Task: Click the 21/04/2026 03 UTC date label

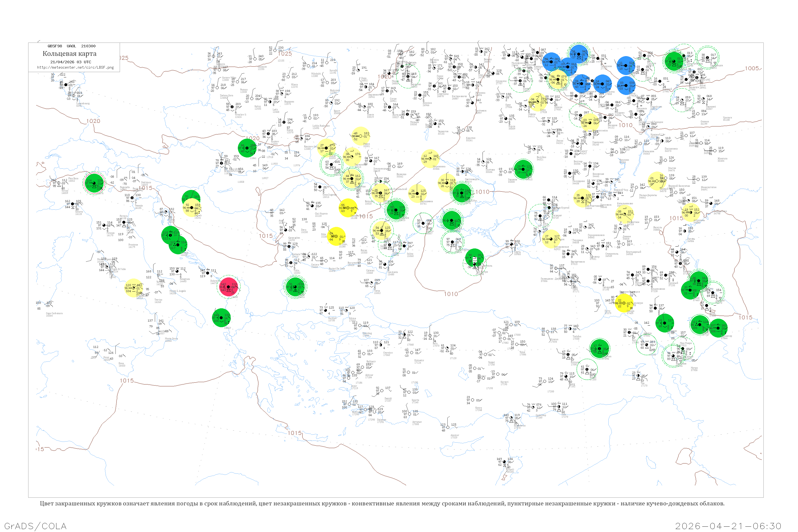Action: 70,62
